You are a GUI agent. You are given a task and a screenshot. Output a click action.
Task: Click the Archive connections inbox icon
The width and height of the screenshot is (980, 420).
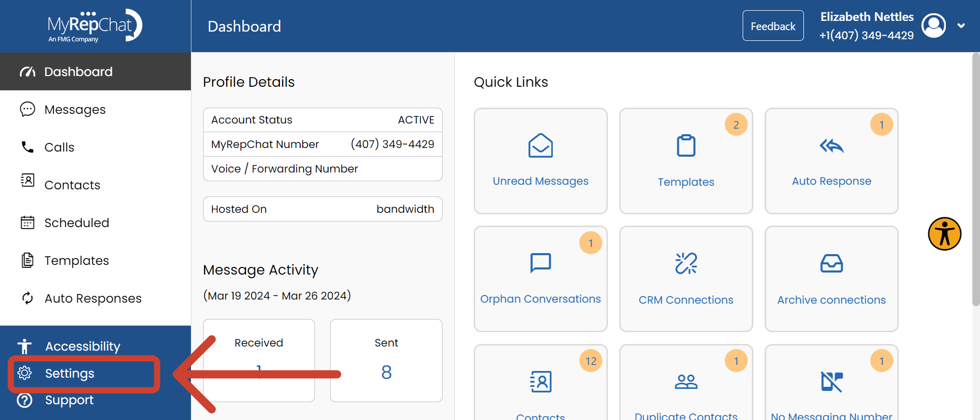(831, 263)
